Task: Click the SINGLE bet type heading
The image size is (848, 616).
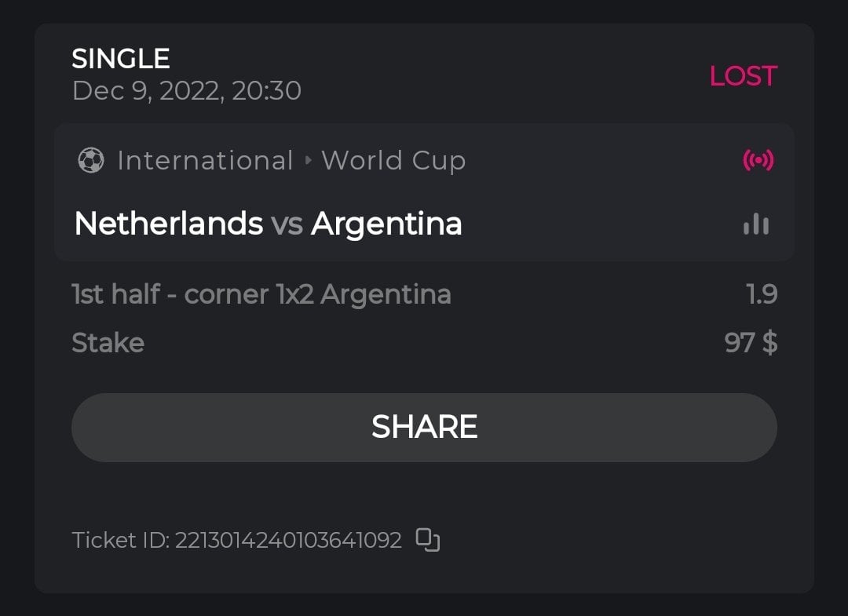Action: [121, 59]
